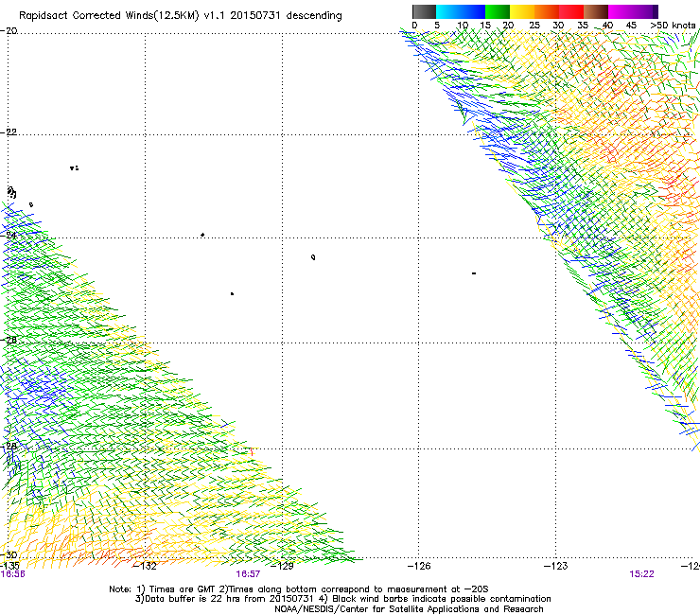Click the small island marker near -126 longitude
Viewport: 700px width, 615px height.
click(x=474, y=273)
